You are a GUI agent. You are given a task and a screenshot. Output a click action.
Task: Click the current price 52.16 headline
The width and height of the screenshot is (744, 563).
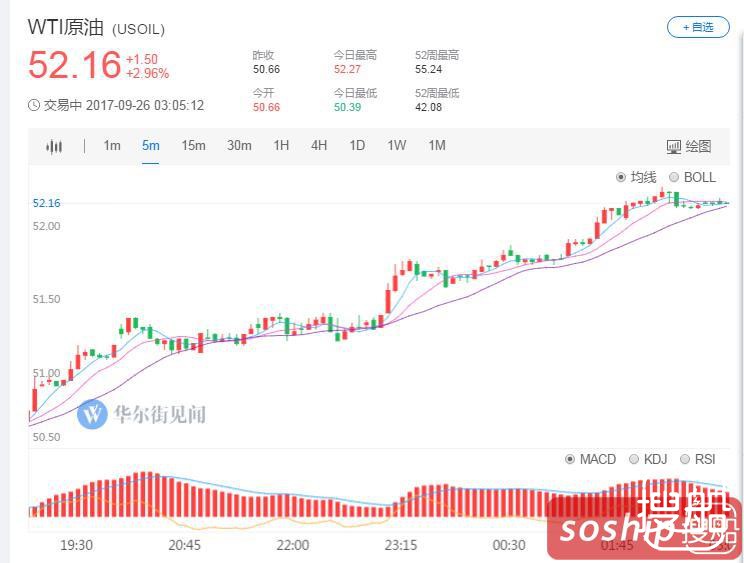click(74, 65)
